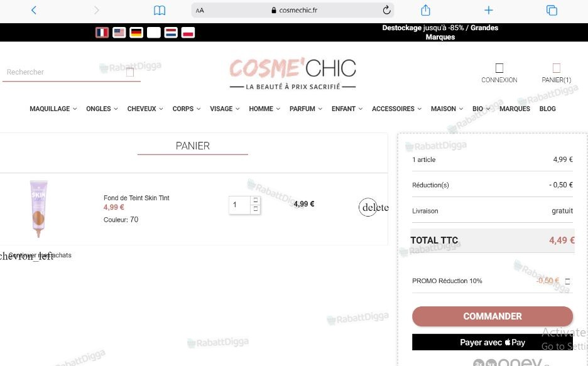Tap the cosmechic.fr address bar
This screenshot has height=366, width=588.
(294, 11)
